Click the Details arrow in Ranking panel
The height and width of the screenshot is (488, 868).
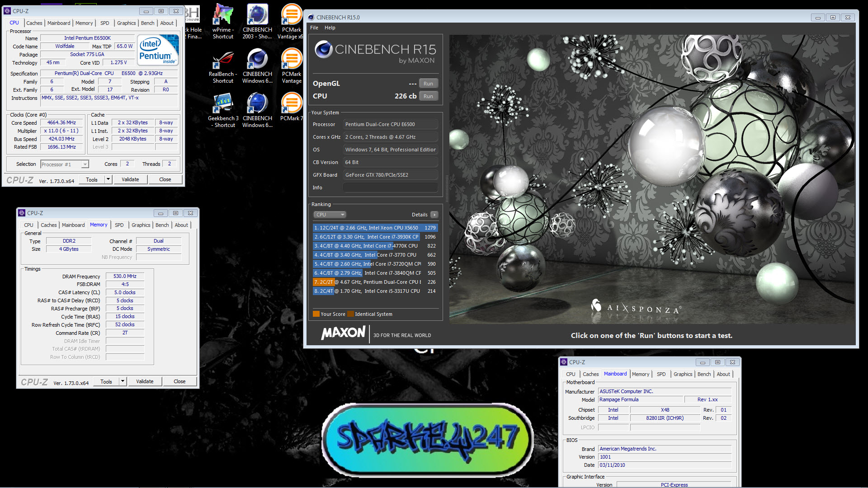[x=434, y=215]
